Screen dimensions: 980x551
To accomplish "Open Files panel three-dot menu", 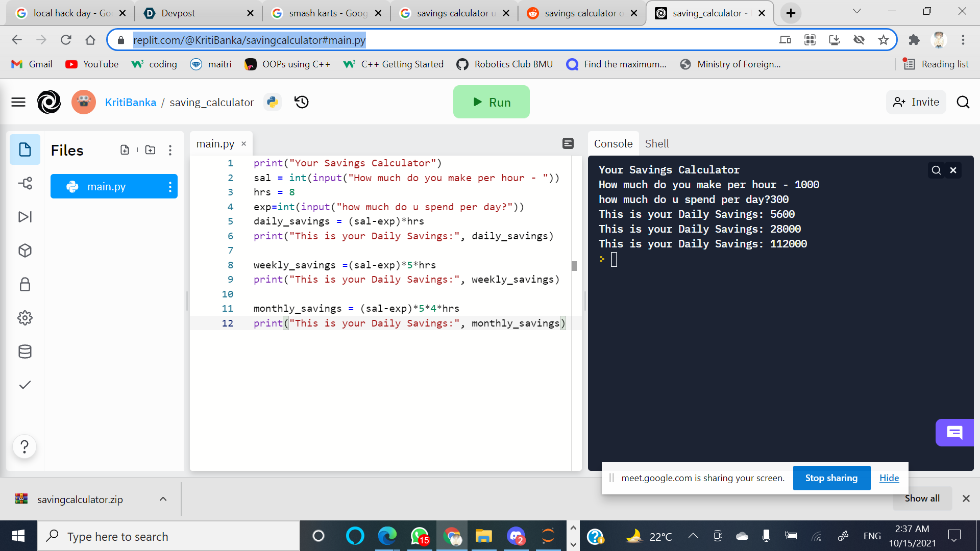I will pyautogui.click(x=170, y=150).
